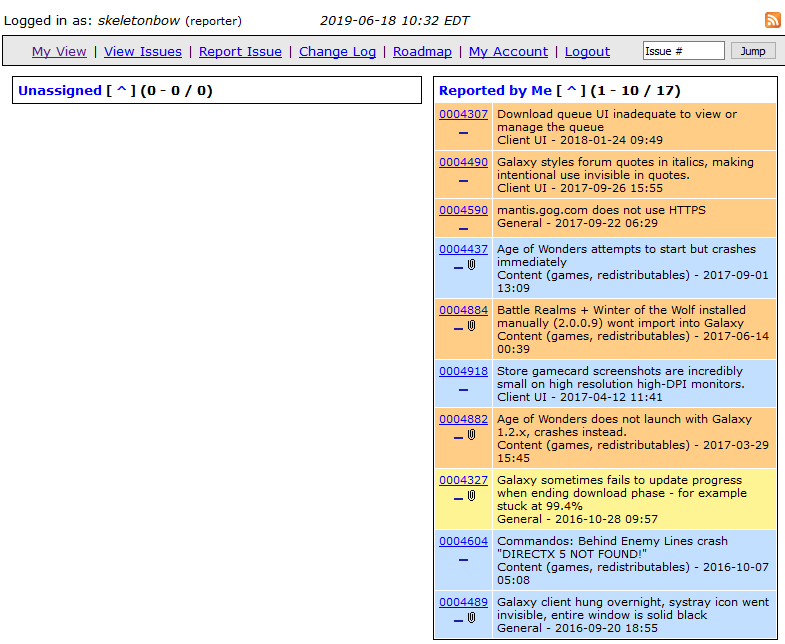Click 'Store gamecard screenshots' summary text

tap(621, 378)
